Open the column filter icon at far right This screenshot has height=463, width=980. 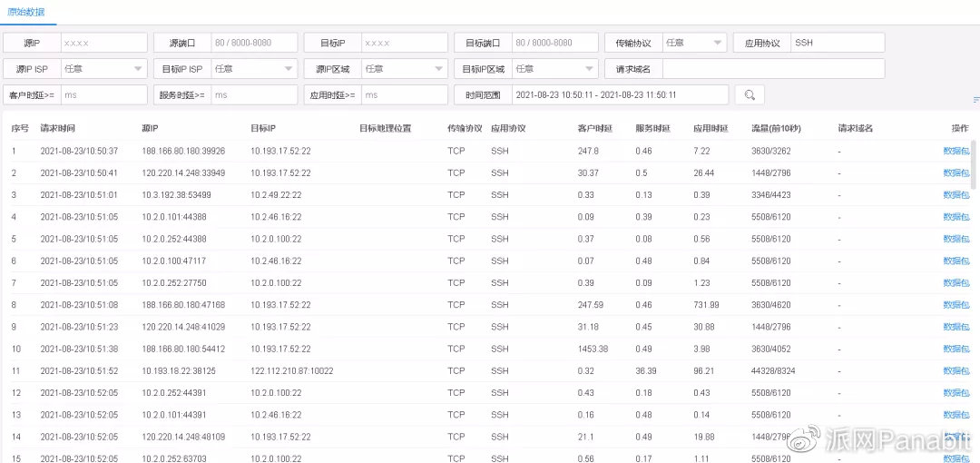[x=975, y=100]
